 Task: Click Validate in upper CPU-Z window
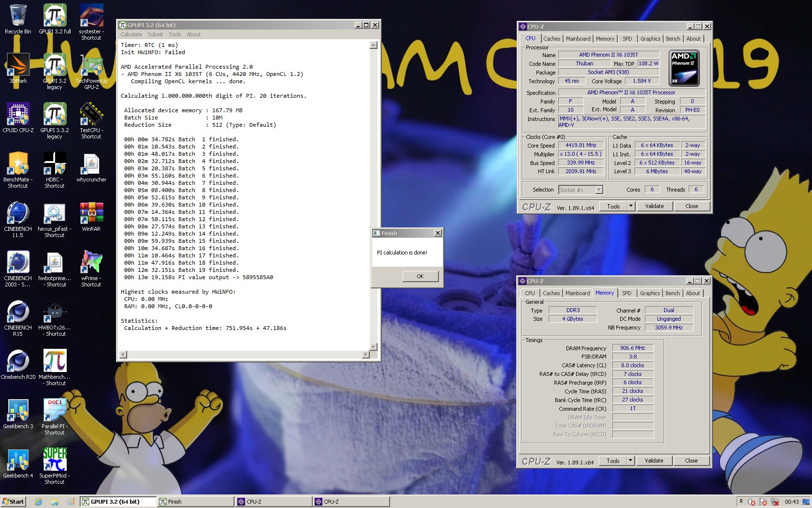click(x=654, y=206)
